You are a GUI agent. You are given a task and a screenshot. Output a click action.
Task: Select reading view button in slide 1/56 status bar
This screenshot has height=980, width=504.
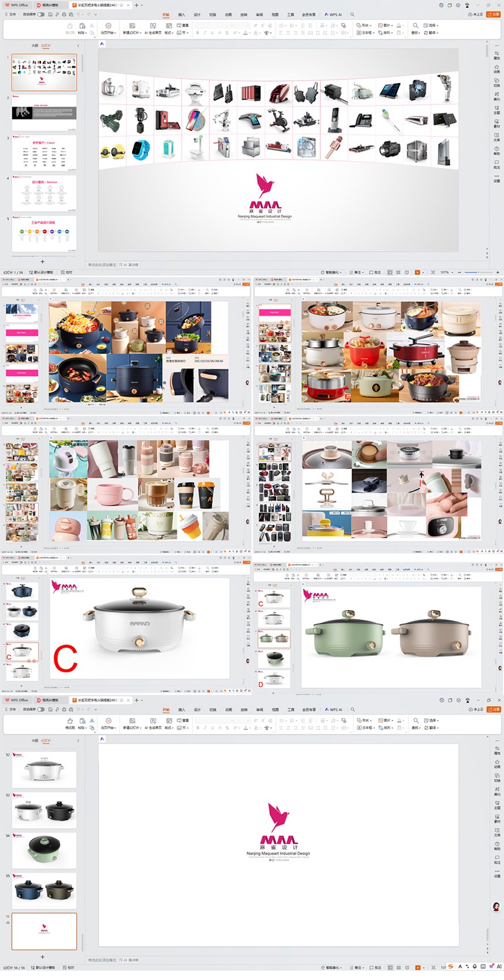407,272
